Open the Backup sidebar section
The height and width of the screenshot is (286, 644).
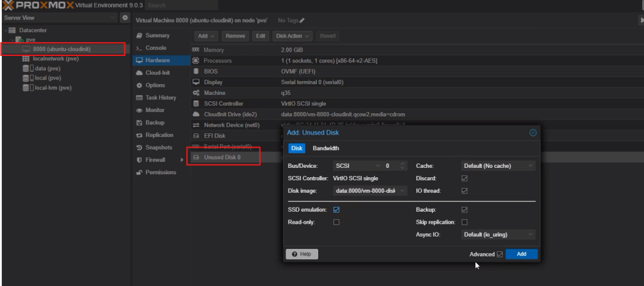(155, 123)
